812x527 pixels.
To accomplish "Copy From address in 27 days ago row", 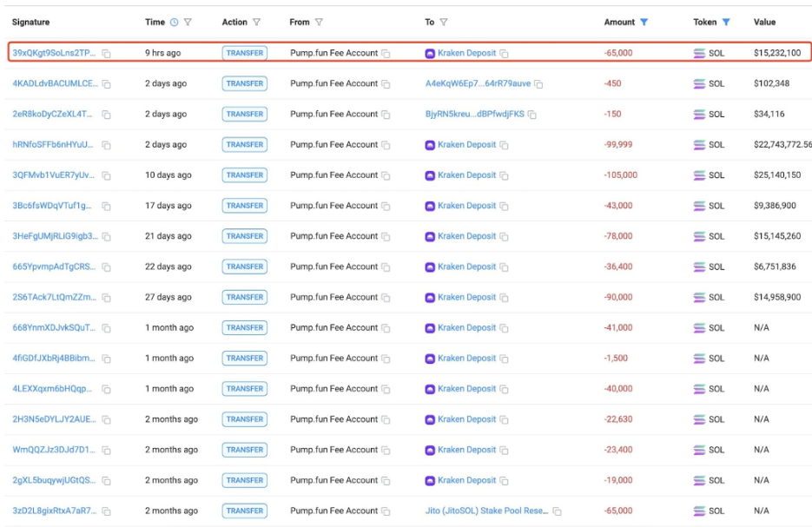I will click(386, 298).
